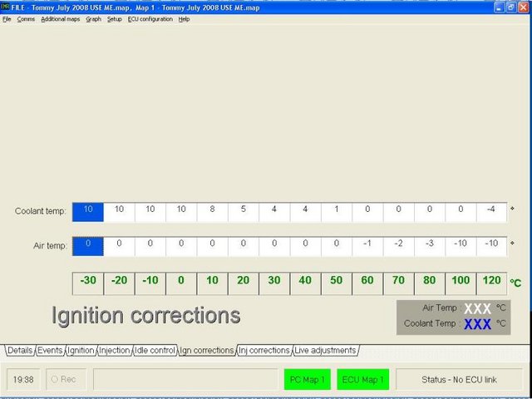Click the empty message field in status bar
The width and height of the screenshot is (532, 399).
pos(185,379)
